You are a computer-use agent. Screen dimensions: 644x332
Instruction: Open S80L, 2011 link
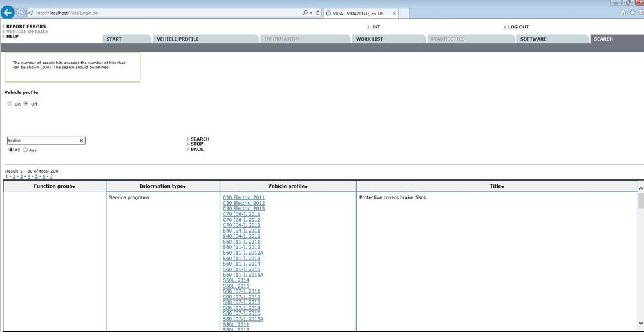pyautogui.click(x=236, y=325)
